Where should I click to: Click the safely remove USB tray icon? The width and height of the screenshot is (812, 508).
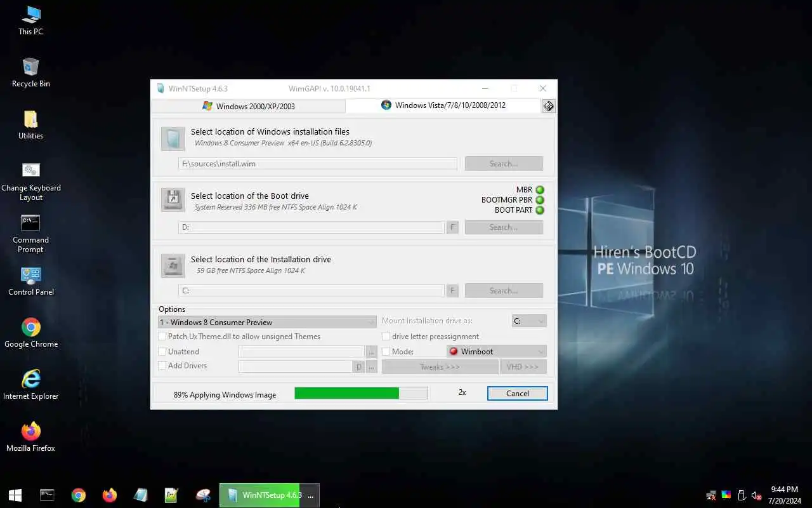pos(741,495)
